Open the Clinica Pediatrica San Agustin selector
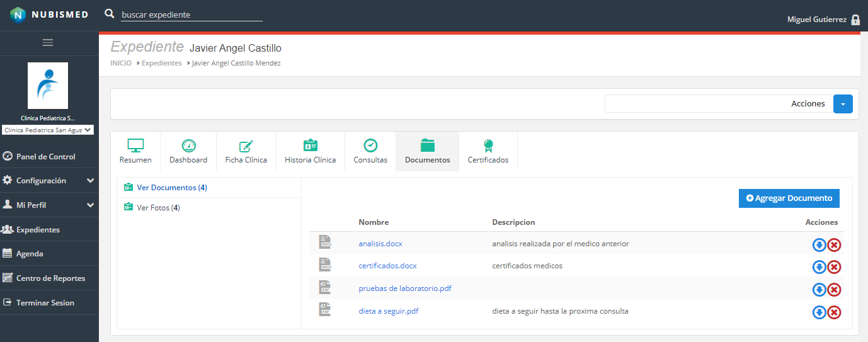The height and width of the screenshot is (342, 868). coord(48,130)
